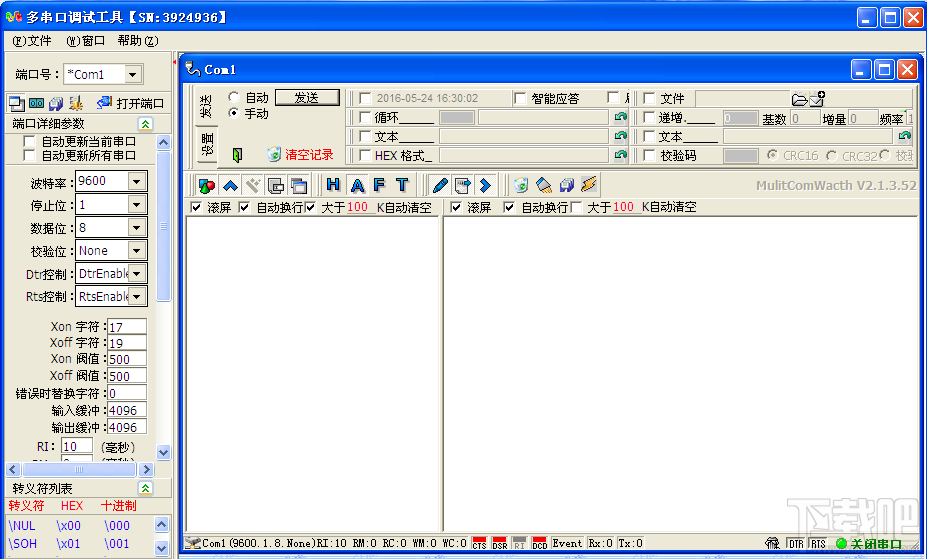The width and height of the screenshot is (927, 559).
Task: Click the blue right-chevron toolbar icon
Action: point(485,185)
